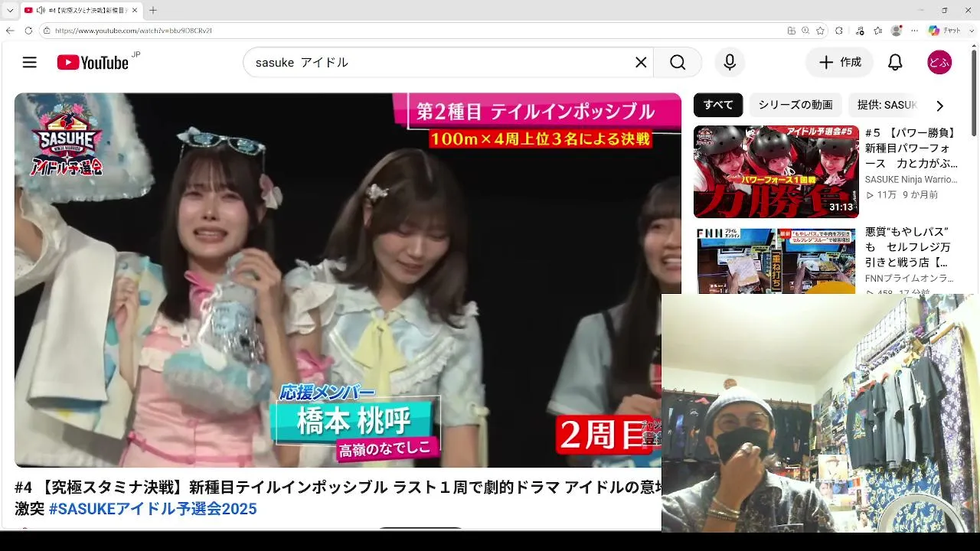The width and height of the screenshot is (980, 551).
Task: Reload the current page
Action: tap(28, 31)
